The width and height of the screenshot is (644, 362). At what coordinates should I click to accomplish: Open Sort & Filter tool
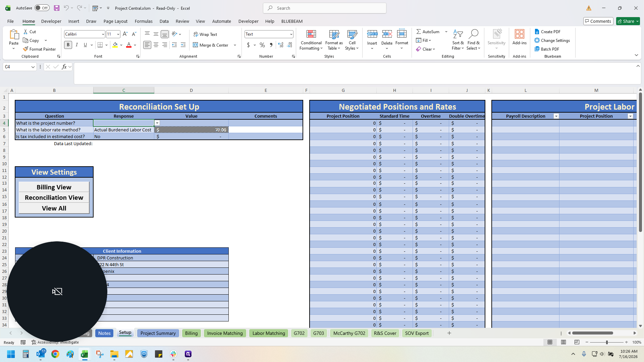(x=458, y=40)
